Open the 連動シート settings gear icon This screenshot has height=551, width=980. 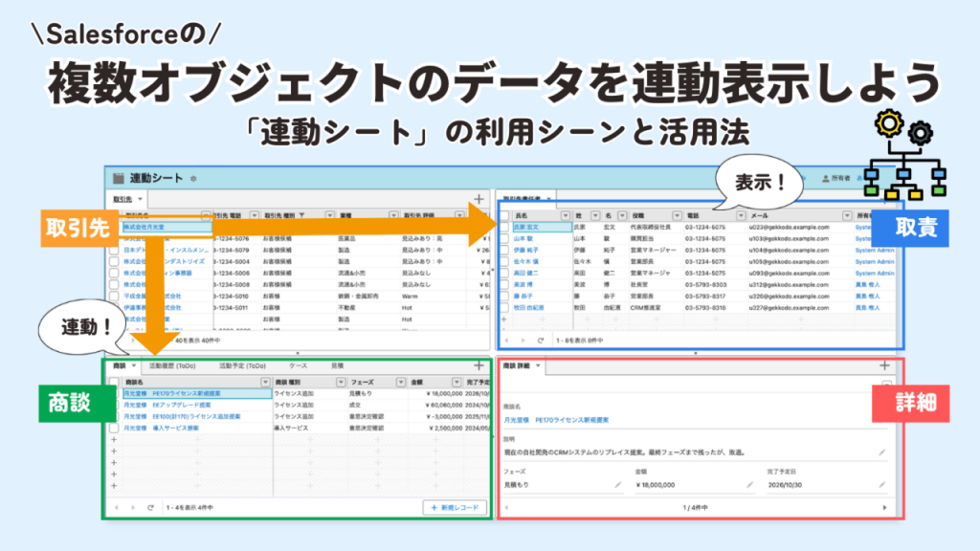click(x=193, y=179)
